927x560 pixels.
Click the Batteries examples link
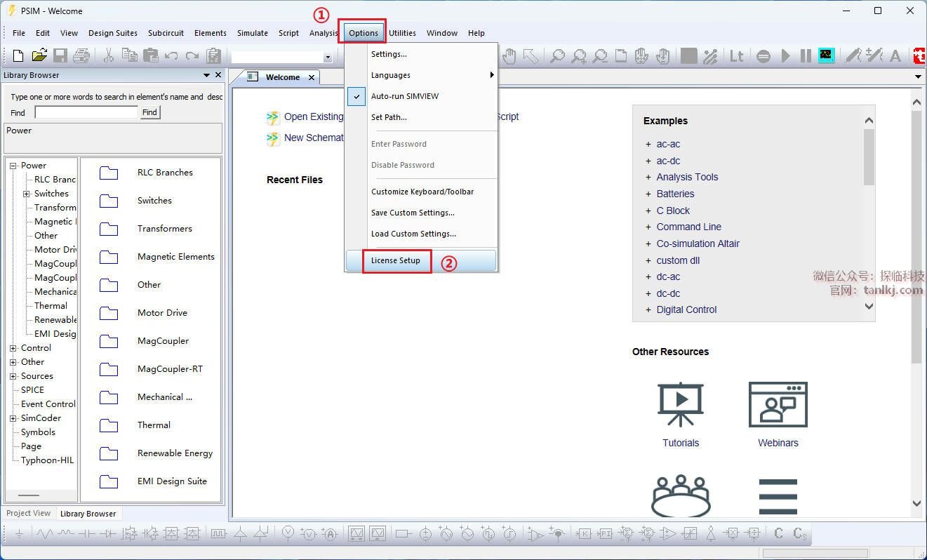tap(675, 194)
